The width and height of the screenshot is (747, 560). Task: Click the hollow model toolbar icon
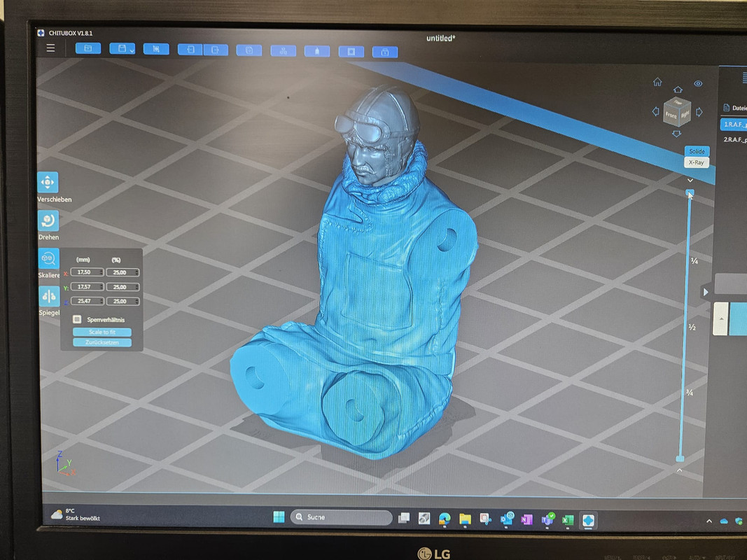(317, 51)
